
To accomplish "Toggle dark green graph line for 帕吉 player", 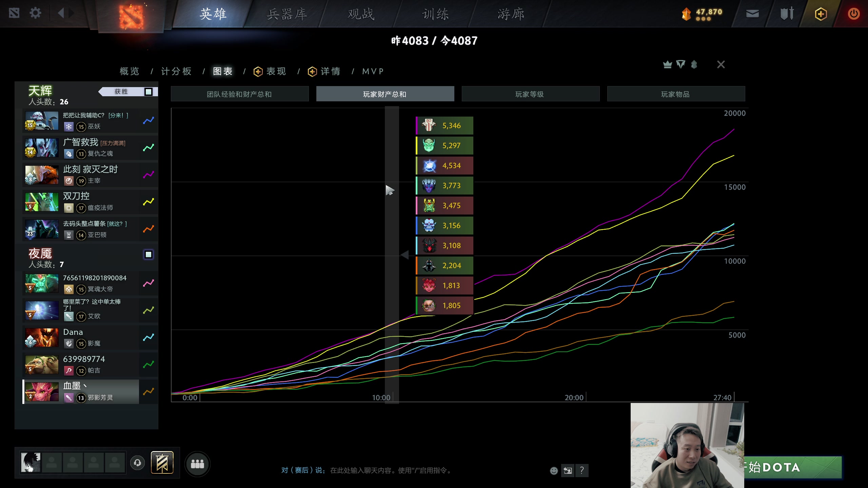I will [149, 364].
